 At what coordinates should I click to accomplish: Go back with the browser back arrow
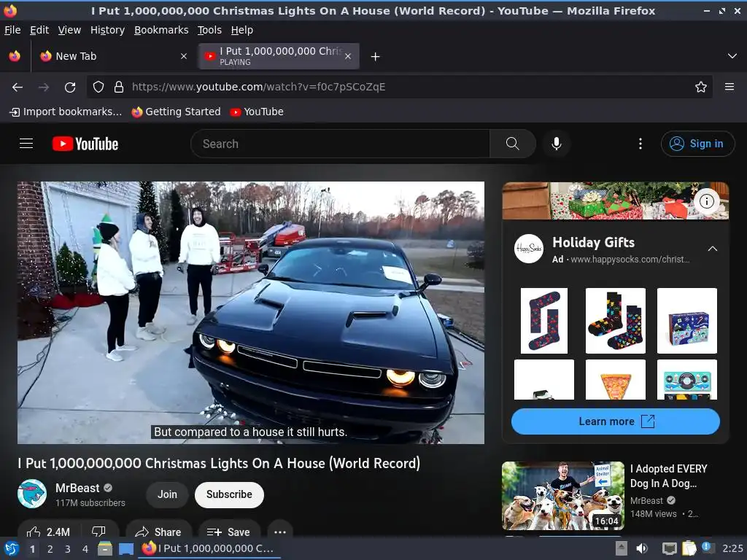coord(18,87)
